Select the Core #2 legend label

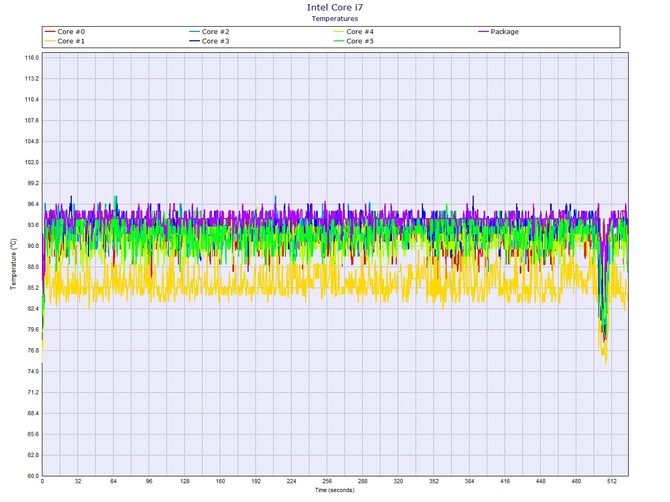click(x=215, y=32)
